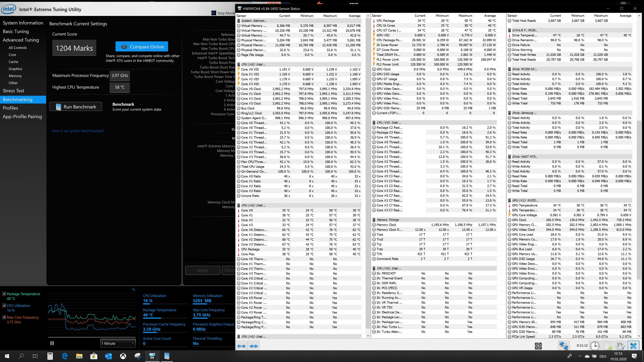Disable Max Core Frequency graph checkbox
Screen dimensions: 644x362
(4, 317)
